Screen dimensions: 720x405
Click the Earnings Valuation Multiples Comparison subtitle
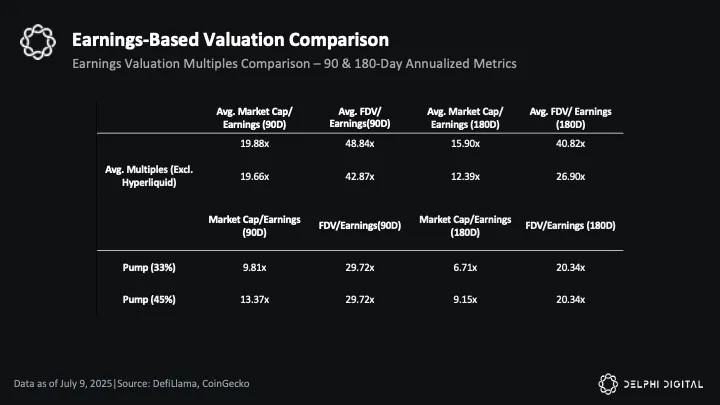295,65
